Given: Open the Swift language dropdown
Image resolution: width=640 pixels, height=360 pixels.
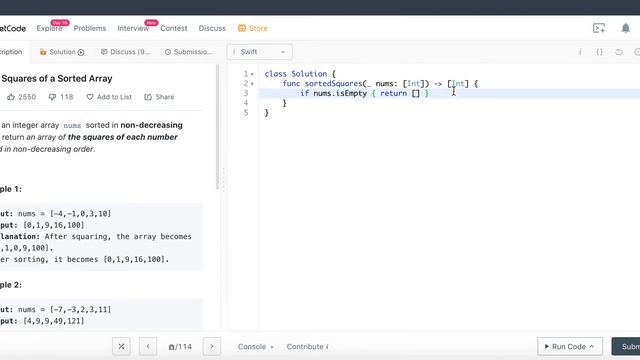Looking at the screenshot, I should 260,52.
